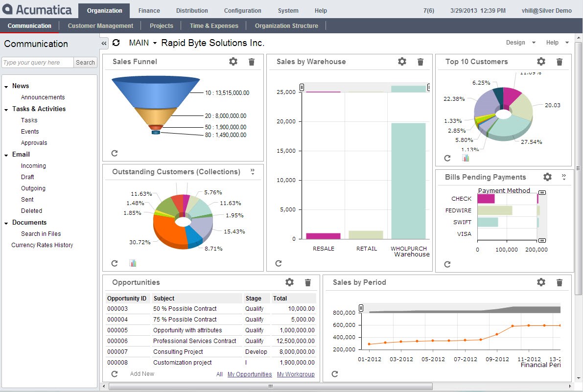This screenshot has width=583, height=392.
Task: Click the horizontal scrollbar at bottom
Action: pos(270,387)
